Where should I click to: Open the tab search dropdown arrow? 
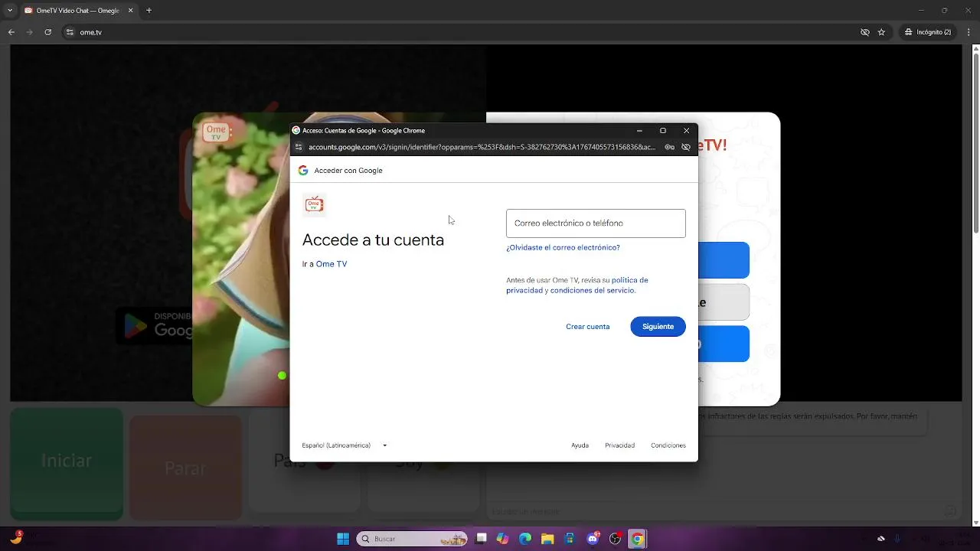[x=10, y=11]
